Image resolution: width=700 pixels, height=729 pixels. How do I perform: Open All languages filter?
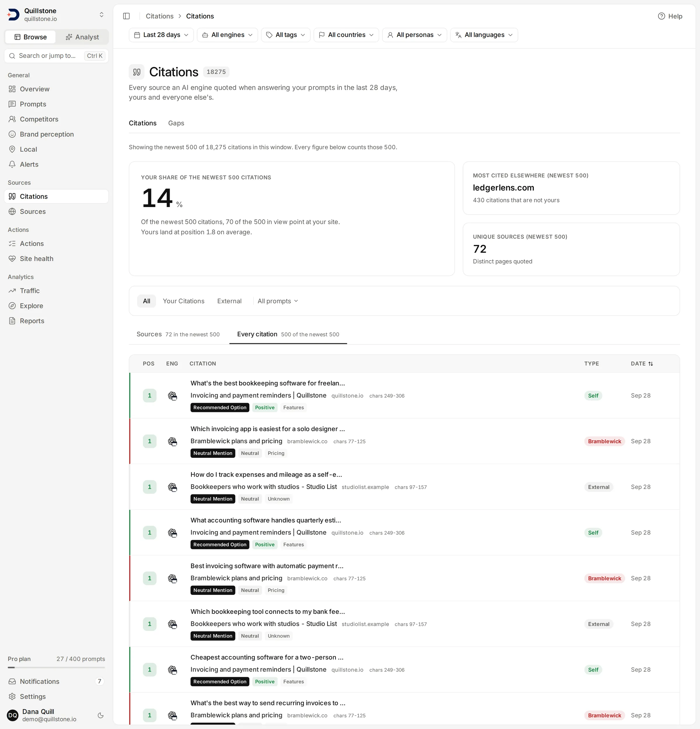click(x=484, y=35)
